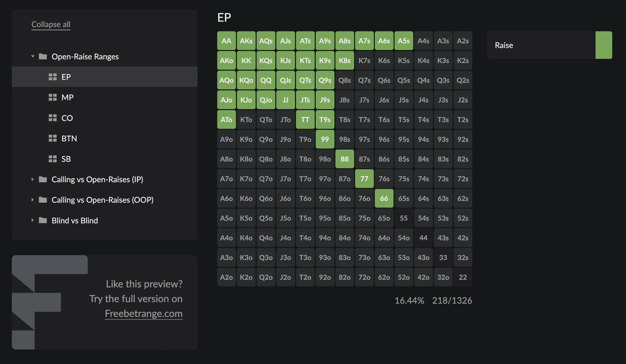Click the BTN range grid icon
This screenshot has width=626, height=364.
coord(52,138)
